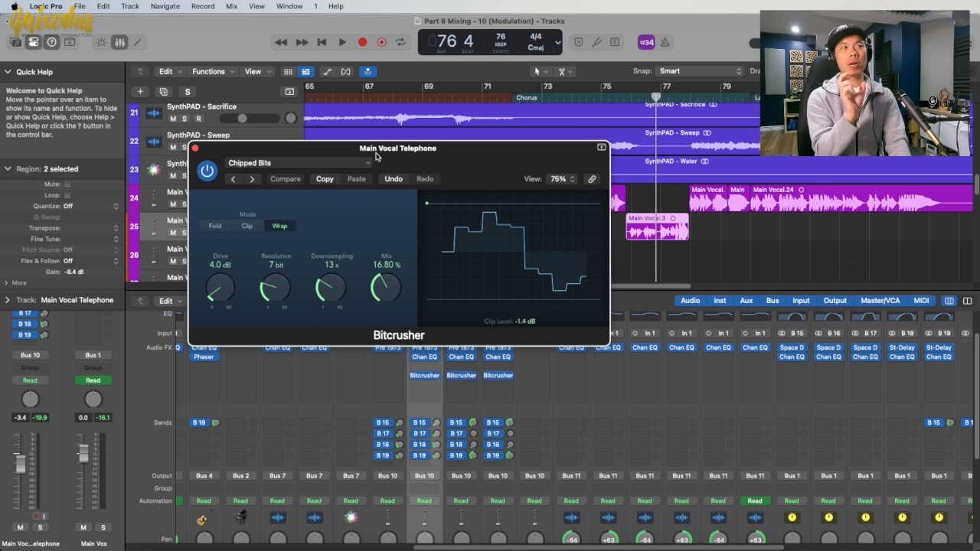Viewport: 980px width, 551px height.
Task: Open the Snap mode Smart dropdown
Action: (x=701, y=71)
